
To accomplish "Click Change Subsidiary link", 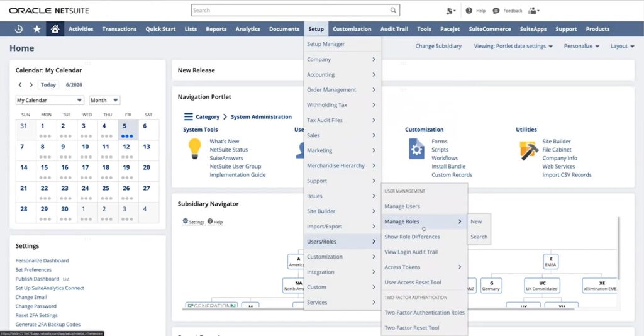I will coord(438,46).
